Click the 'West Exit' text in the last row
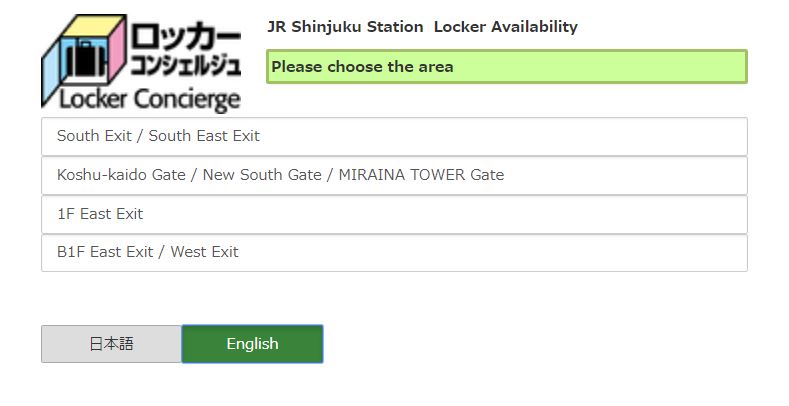 pyautogui.click(x=204, y=252)
